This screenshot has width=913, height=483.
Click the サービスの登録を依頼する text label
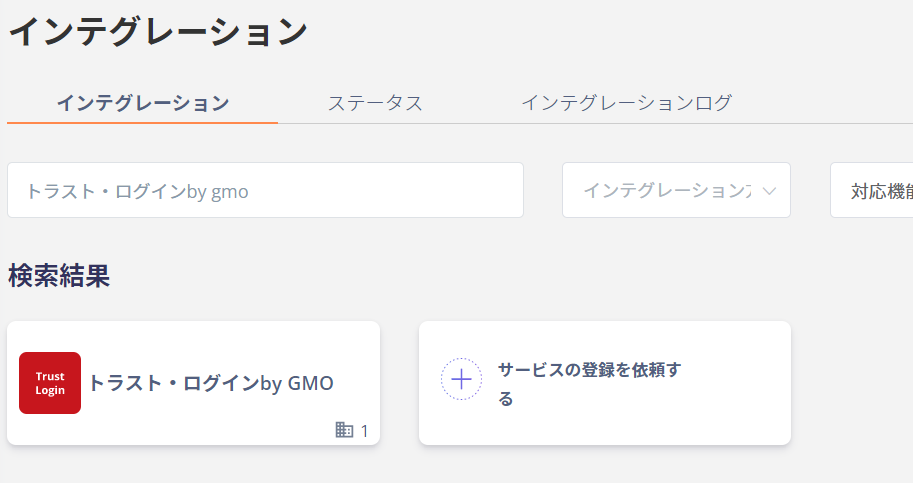click(x=589, y=384)
